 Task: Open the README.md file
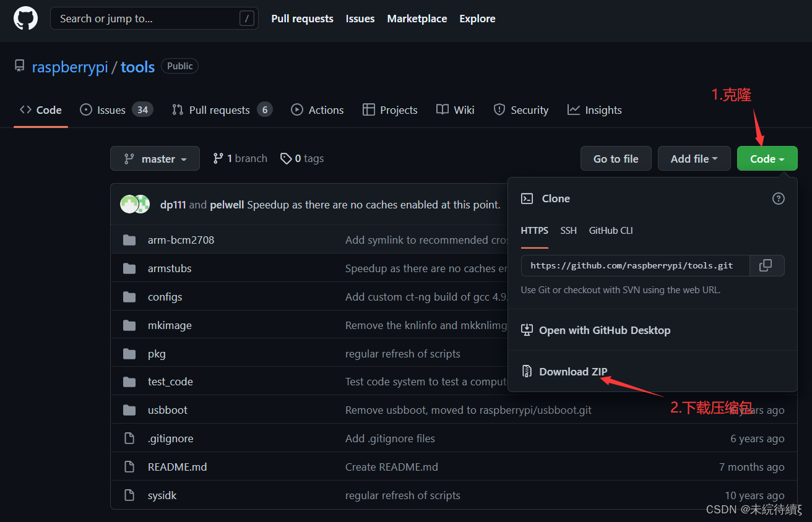tap(178, 467)
